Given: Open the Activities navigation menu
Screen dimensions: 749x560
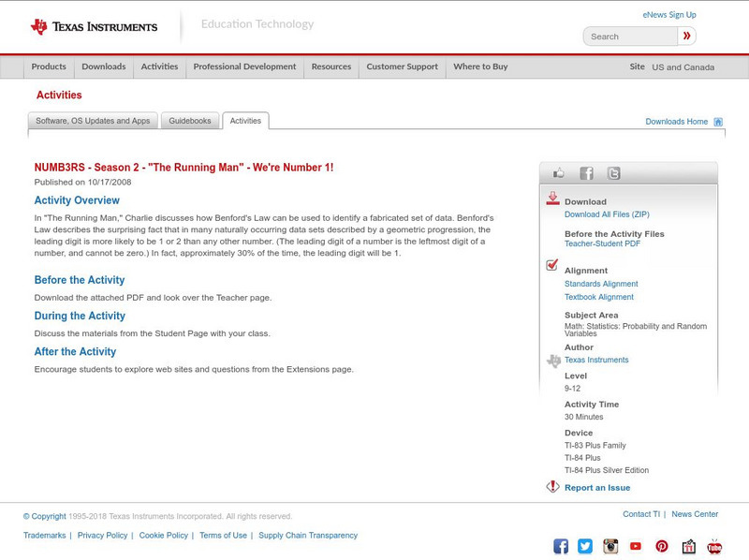Looking at the screenshot, I should coord(159,66).
